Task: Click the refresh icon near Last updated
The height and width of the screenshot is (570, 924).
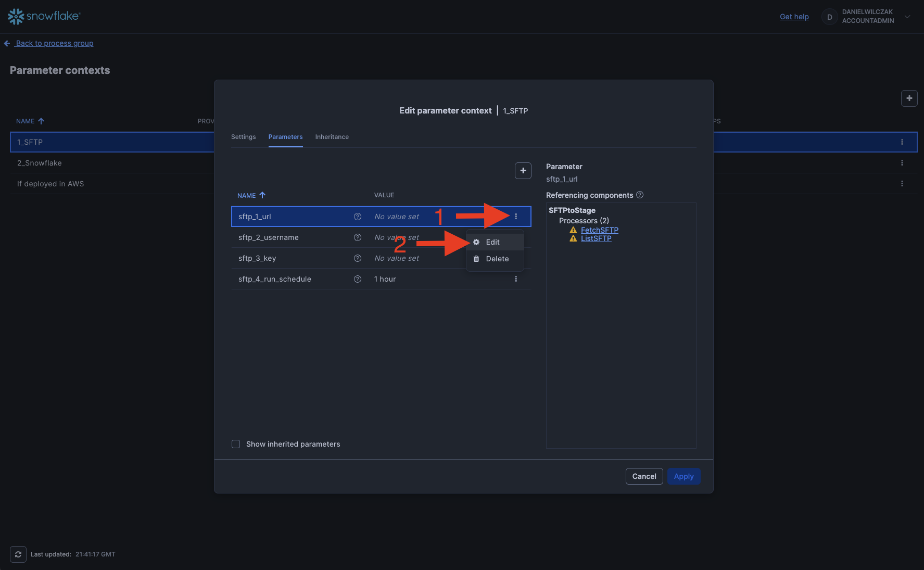Action: [x=18, y=554]
